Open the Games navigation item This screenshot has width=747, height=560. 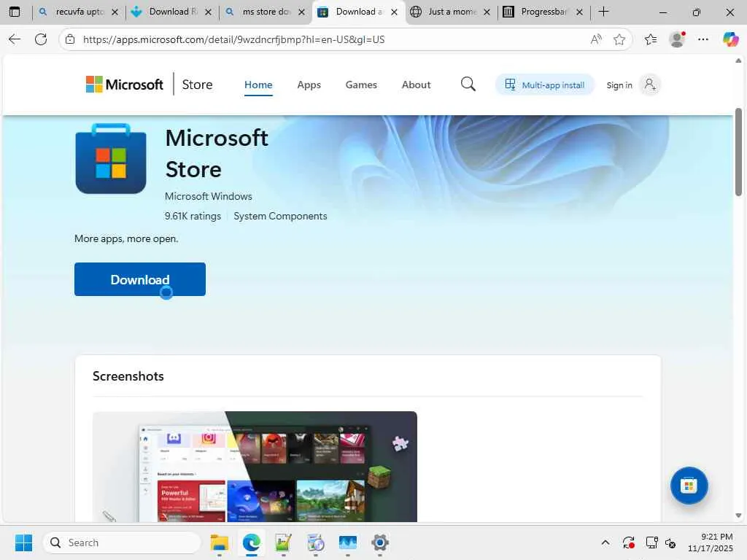[x=361, y=85]
